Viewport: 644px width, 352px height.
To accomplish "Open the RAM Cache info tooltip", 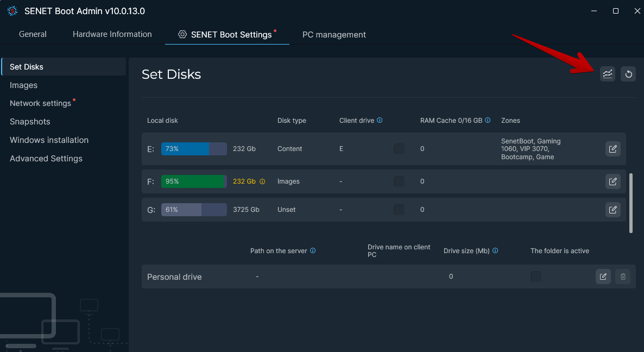I will pyautogui.click(x=488, y=120).
